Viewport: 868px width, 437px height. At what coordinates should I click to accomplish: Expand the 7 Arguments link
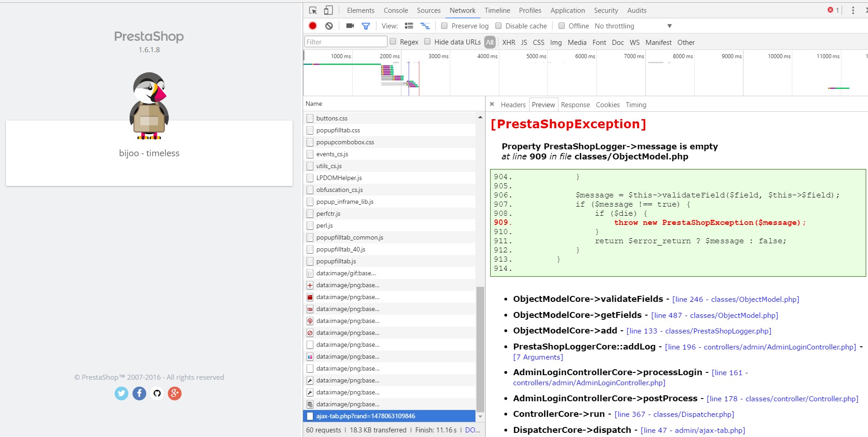coord(538,357)
